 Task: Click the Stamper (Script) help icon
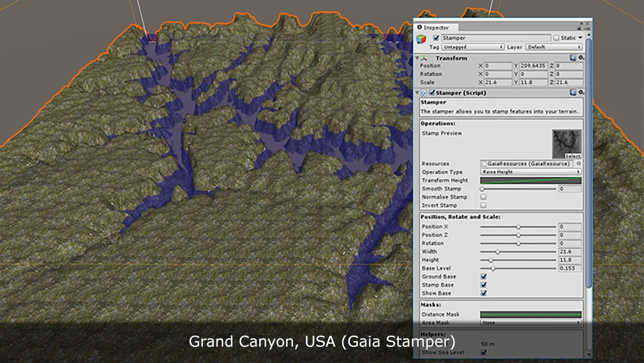(x=572, y=92)
